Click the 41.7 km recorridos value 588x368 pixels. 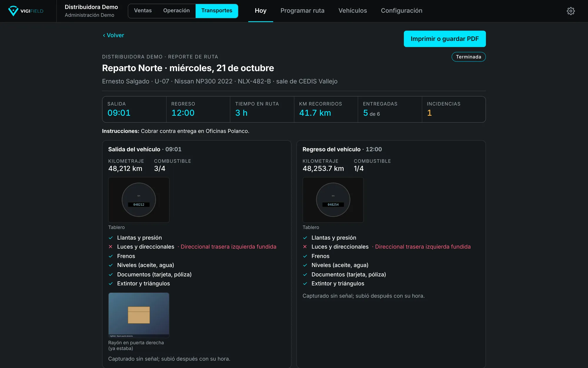coord(315,113)
